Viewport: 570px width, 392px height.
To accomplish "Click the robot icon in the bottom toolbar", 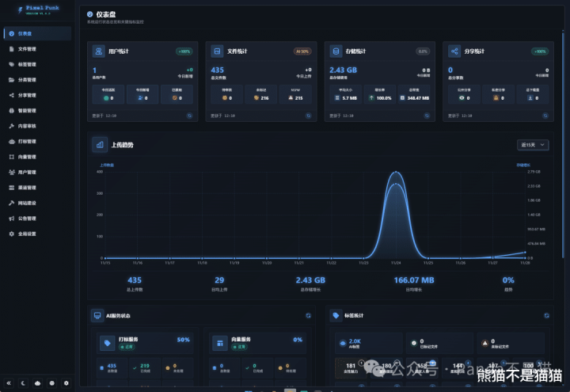I will 37,383.
